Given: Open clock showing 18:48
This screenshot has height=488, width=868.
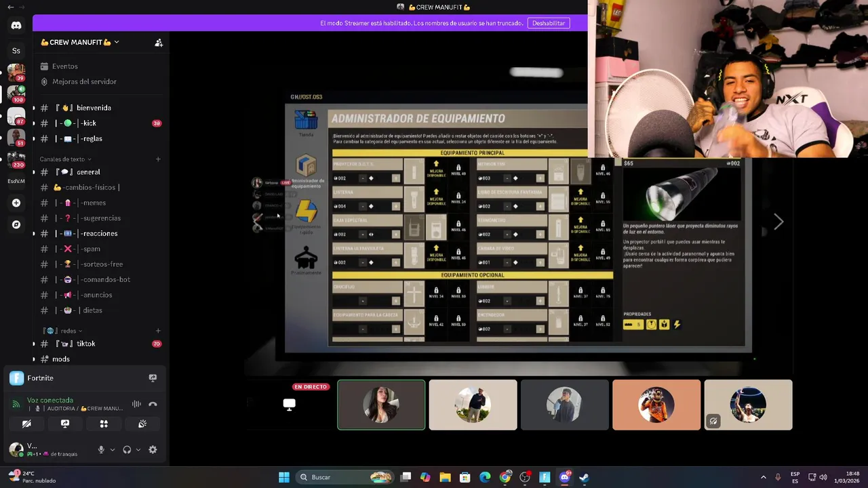Looking at the screenshot, I should tap(847, 477).
